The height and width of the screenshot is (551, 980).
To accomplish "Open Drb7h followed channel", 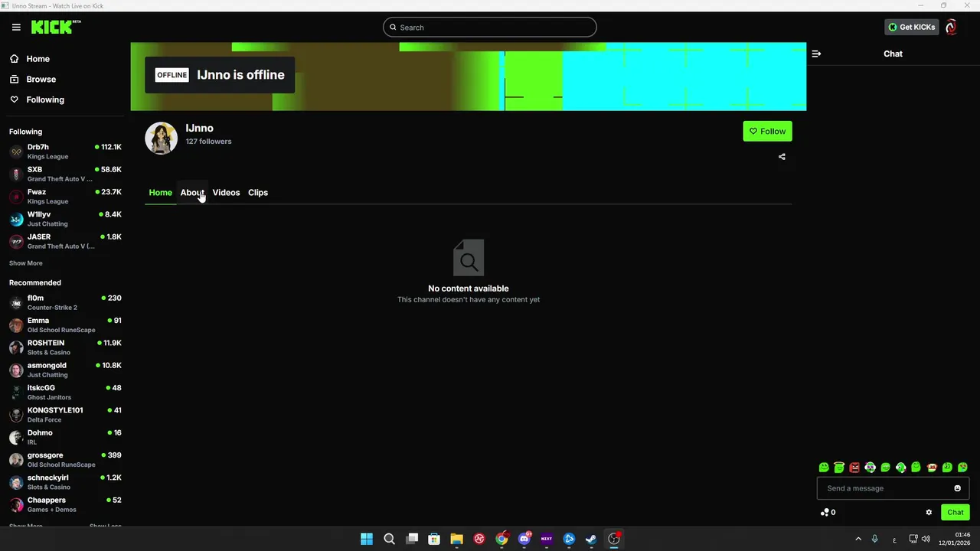I will (x=65, y=152).
